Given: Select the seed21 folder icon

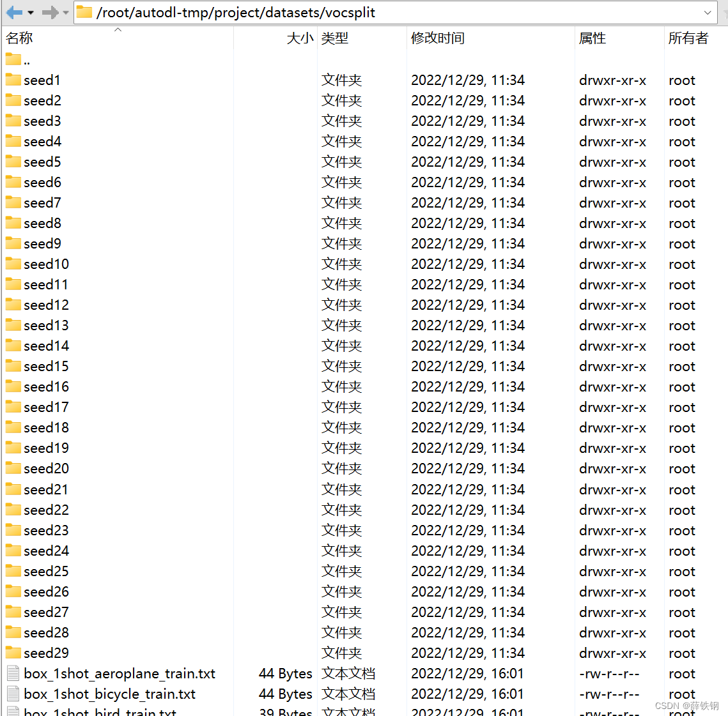Looking at the screenshot, I should (13, 489).
